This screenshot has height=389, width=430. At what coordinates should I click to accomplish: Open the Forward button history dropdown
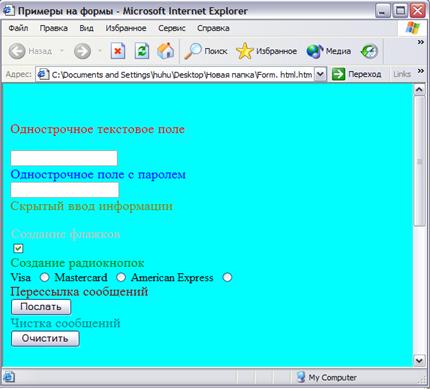click(100, 51)
